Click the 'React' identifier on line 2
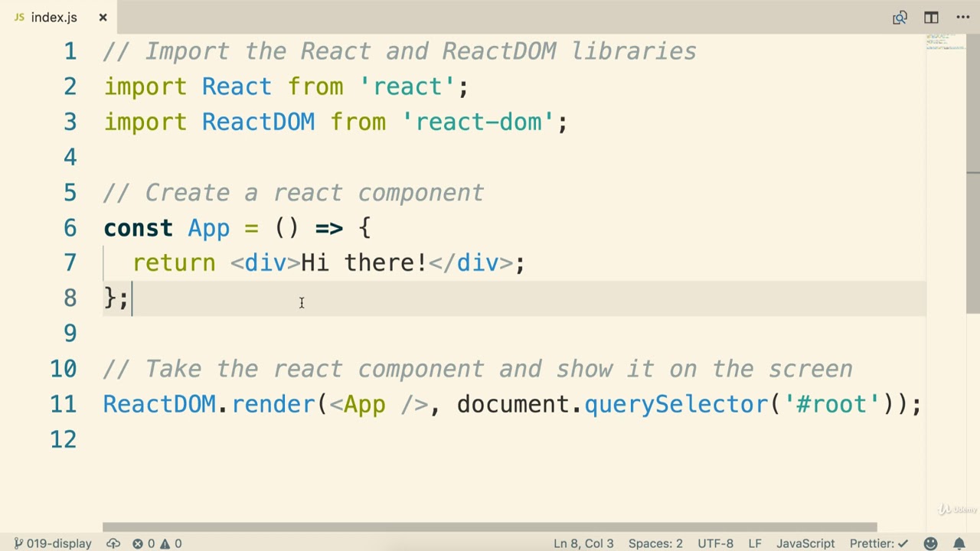This screenshot has width=980, height=551. (x=237, y=86)
